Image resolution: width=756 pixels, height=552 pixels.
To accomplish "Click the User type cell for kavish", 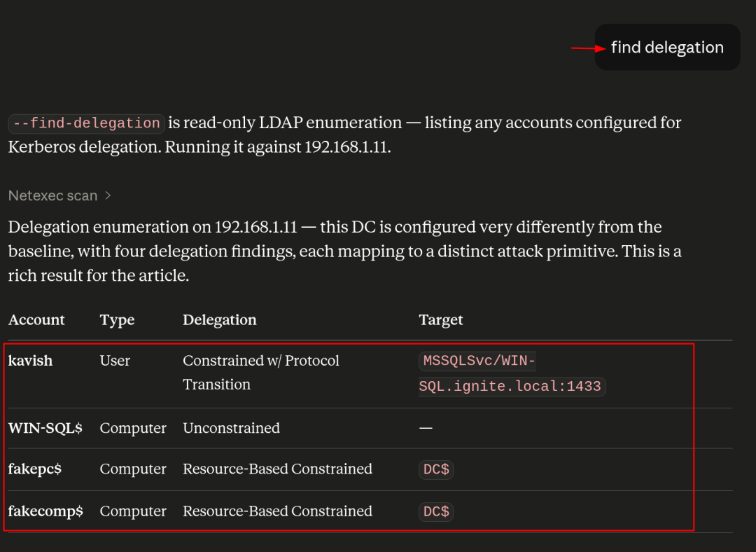I will [x=115, y=361].
